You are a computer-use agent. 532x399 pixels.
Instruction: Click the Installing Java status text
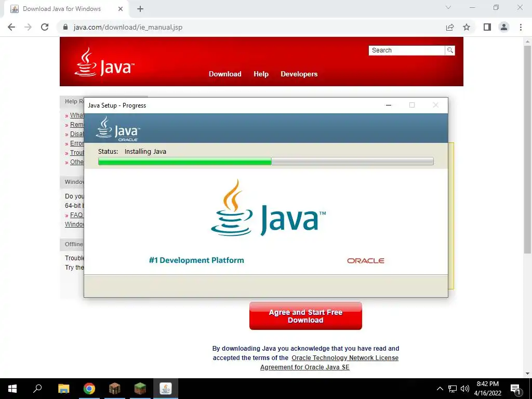click(145, 152)
